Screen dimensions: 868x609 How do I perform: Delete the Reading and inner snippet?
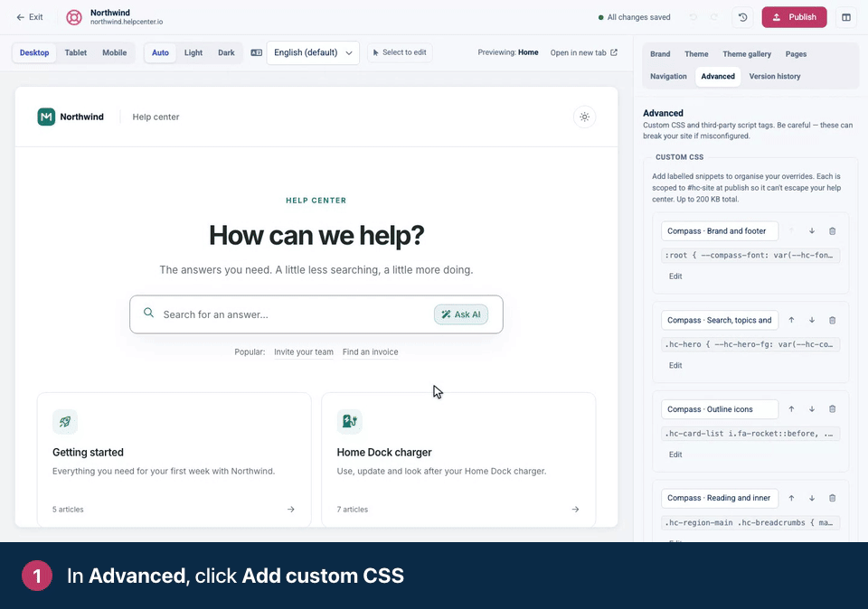click(x=832, y=499)
